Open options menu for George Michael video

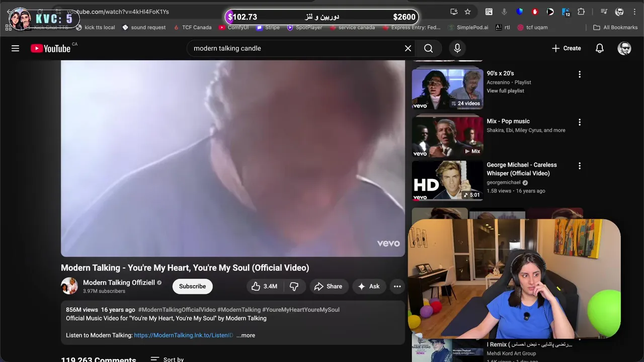pyautogui.click(x=580, y=166)
